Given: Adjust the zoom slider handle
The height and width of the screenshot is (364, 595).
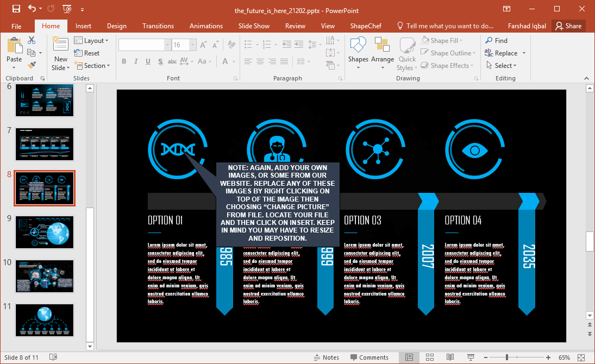Looking at the screenshot, I should (x=507, y=357).
